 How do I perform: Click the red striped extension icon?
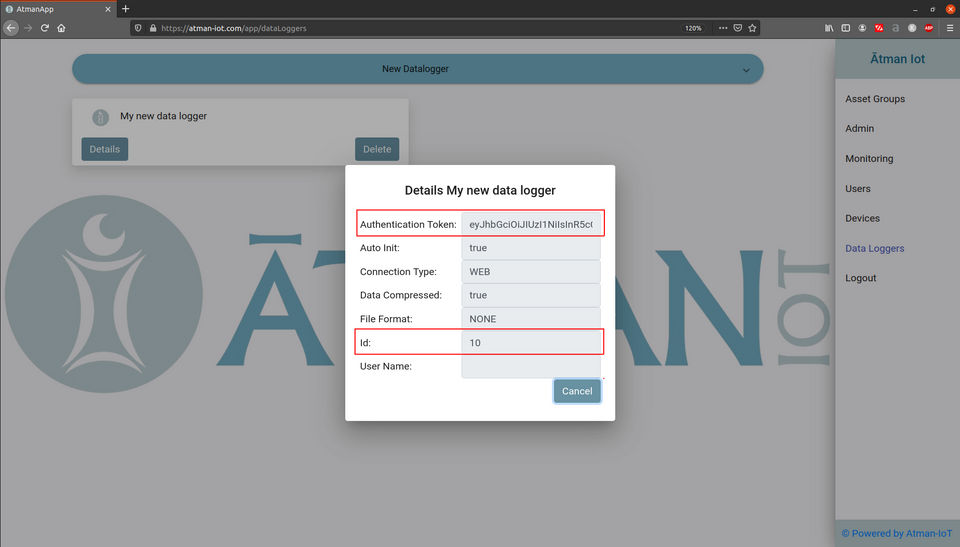[879, 28]
